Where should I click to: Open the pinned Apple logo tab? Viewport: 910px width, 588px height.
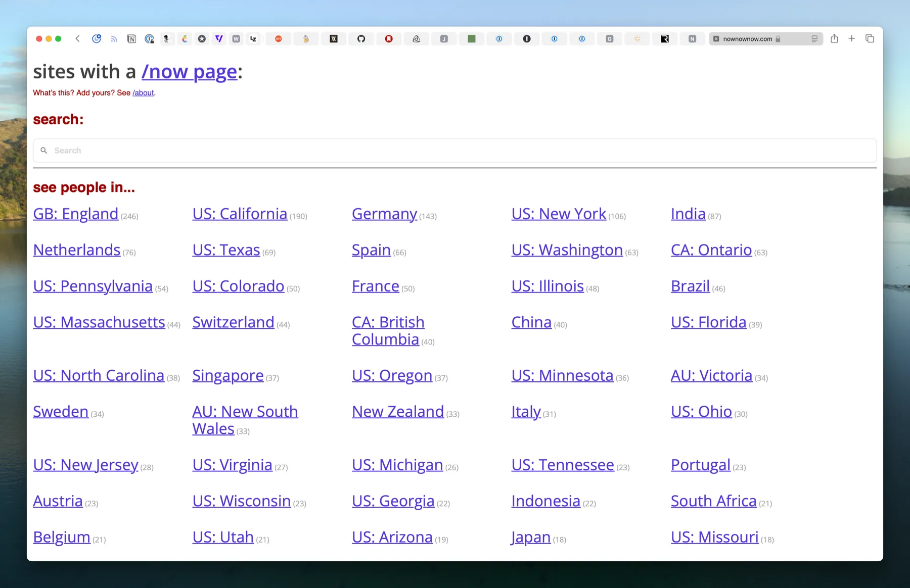click(185, 39)
